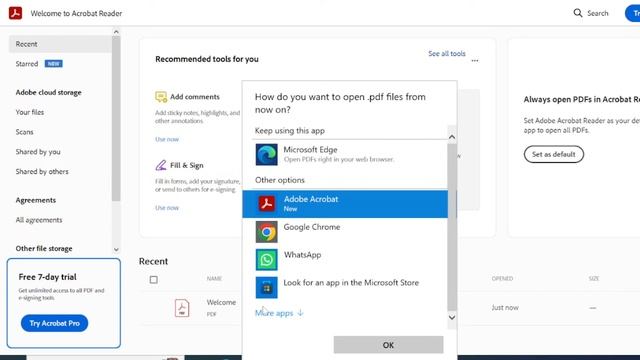Open the Starred section
Viewport: 640px width, 360px height.
click(x=27, y=64)
